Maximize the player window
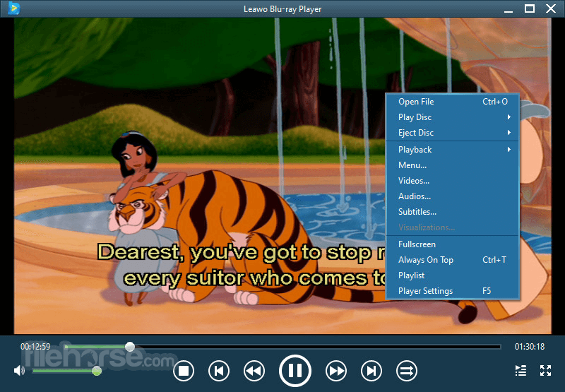 coord(529,8)
